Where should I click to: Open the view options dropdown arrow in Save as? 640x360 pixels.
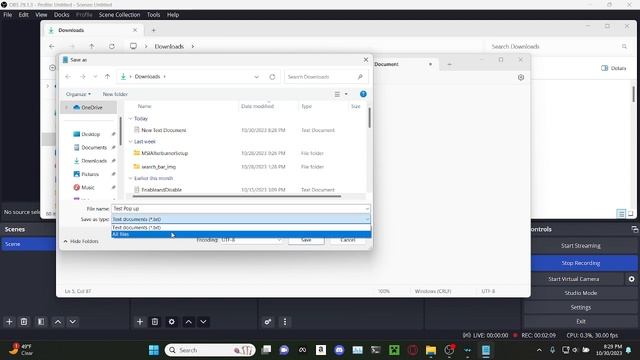(346, 94)
